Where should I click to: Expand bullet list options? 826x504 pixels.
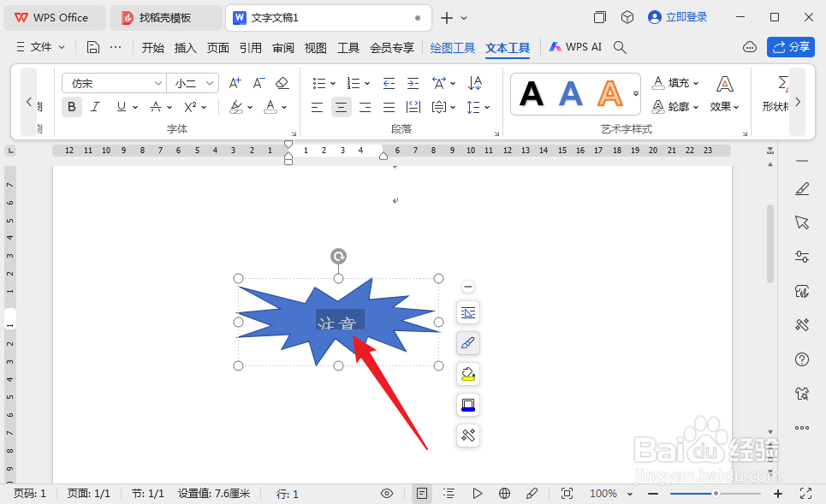tap(333, 83)
